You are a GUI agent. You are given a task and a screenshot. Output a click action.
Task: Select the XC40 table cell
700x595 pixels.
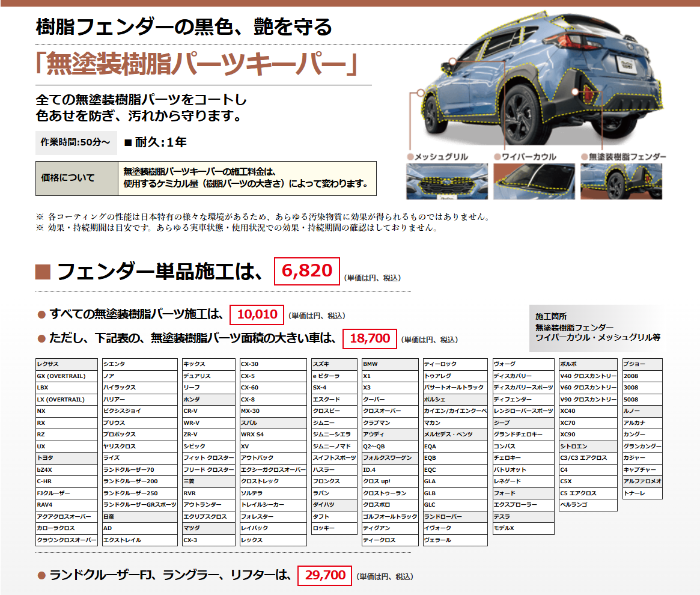pyautogui.click(x=588, y=411)
